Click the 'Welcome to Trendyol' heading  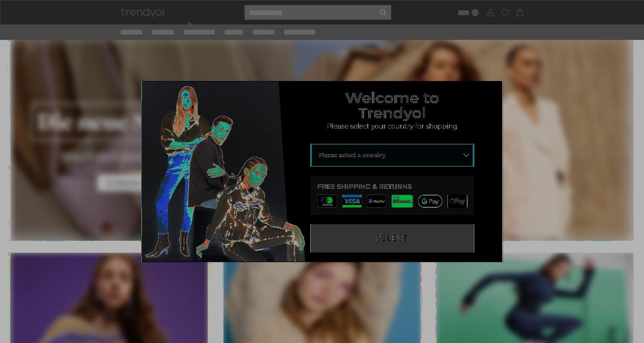392,106
